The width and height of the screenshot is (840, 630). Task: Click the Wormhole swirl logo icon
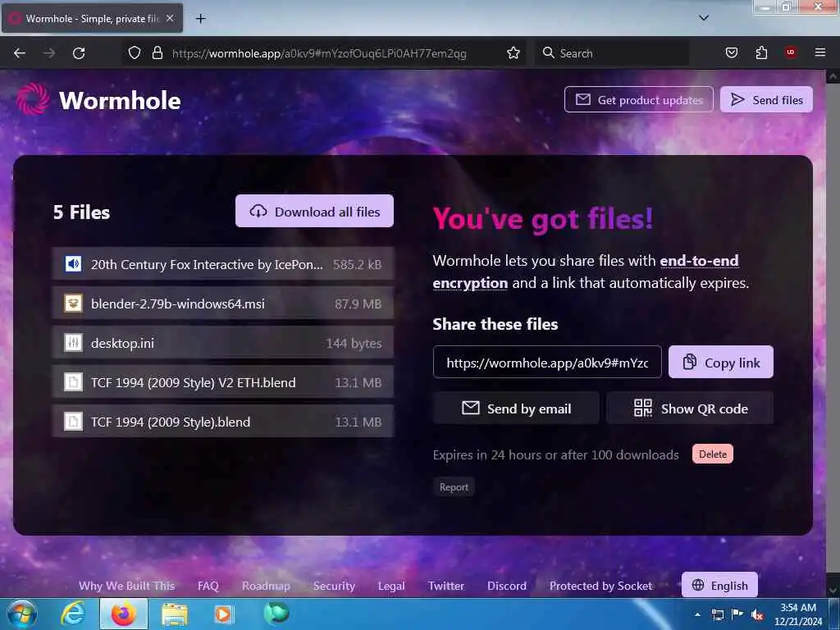tap(33, 99)
